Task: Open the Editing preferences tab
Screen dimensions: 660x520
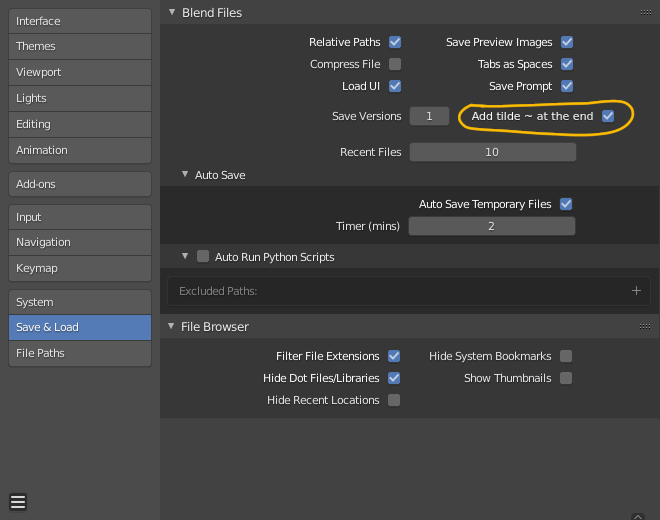Action: tap(80, 125)
